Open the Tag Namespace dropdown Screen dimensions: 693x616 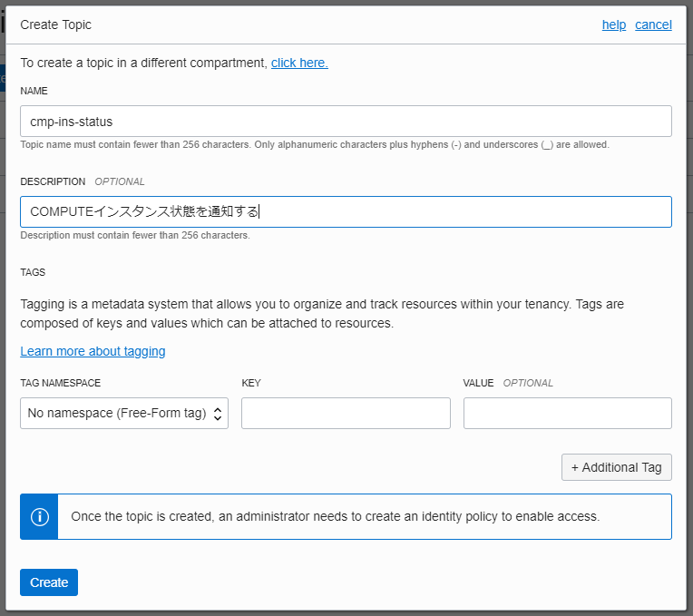(124, 413)
